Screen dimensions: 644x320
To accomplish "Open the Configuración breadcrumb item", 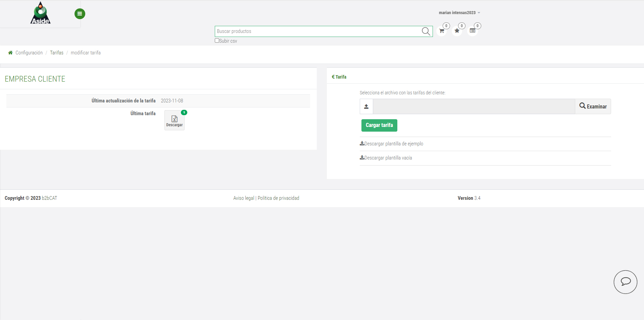I will (29, 52).
